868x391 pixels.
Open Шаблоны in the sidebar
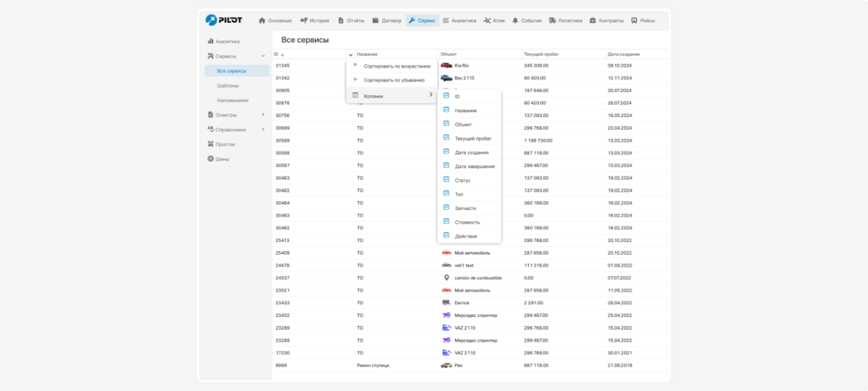tap(228, 86)
